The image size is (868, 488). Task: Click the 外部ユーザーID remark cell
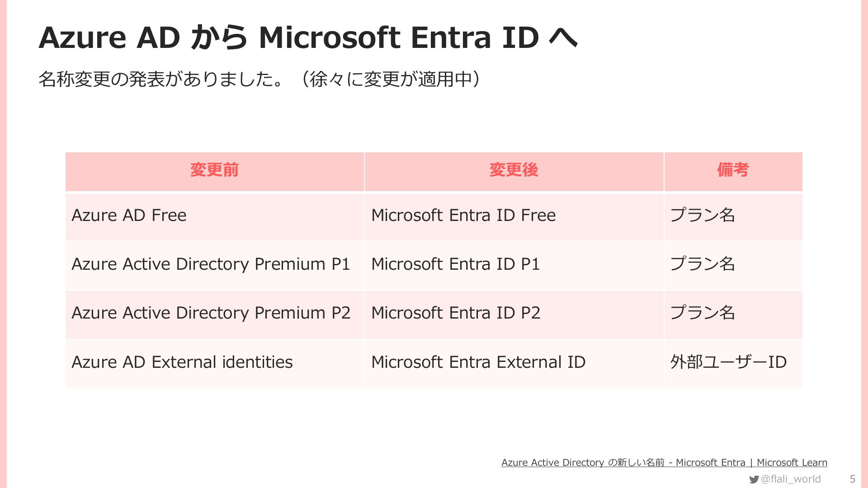[733, 363]
